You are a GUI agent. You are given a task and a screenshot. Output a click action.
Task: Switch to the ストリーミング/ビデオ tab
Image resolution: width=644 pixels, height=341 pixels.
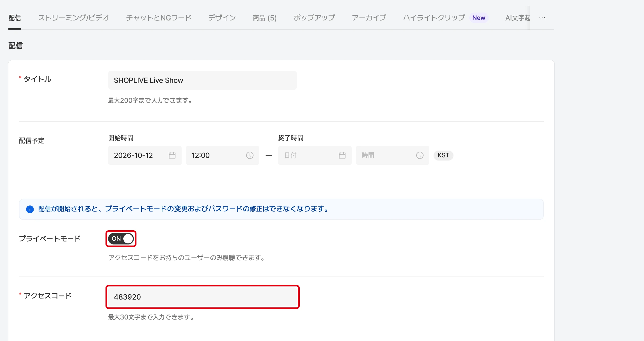tap(73, 18)
